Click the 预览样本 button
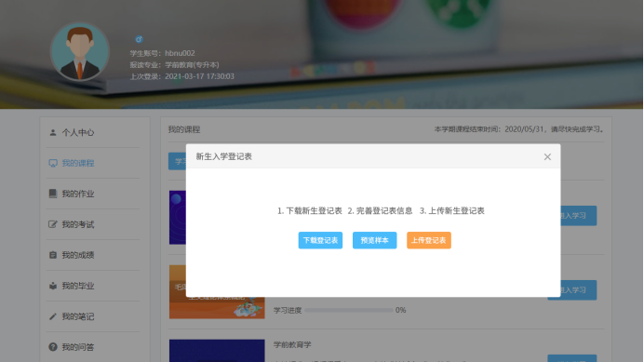 click(x=374, y=240)
